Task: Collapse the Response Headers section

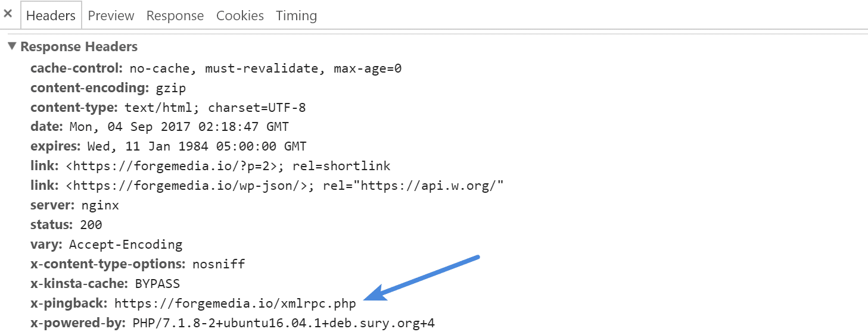Action: point(12,46)
